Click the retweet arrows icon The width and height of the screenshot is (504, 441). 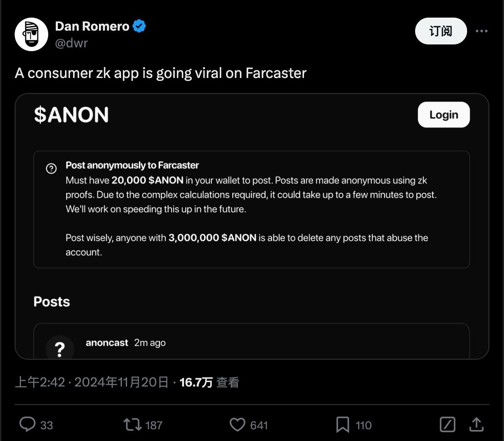(x=132, y=425)
